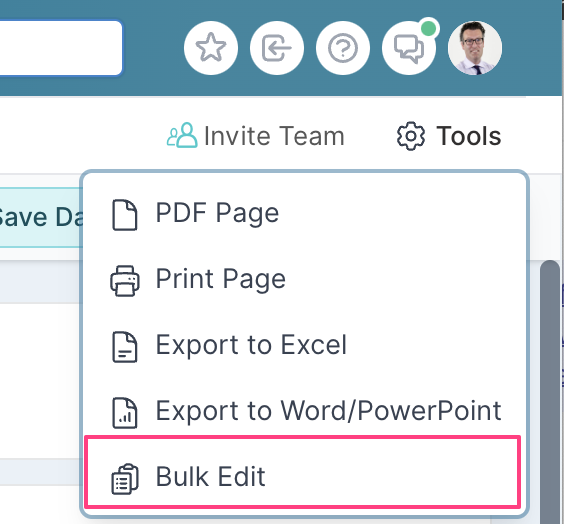Image resolution: width=564 pixels, height=524 pixels.
Task: Click the chart document icon for Word/PowerPoint export
Action: point(124,413)
